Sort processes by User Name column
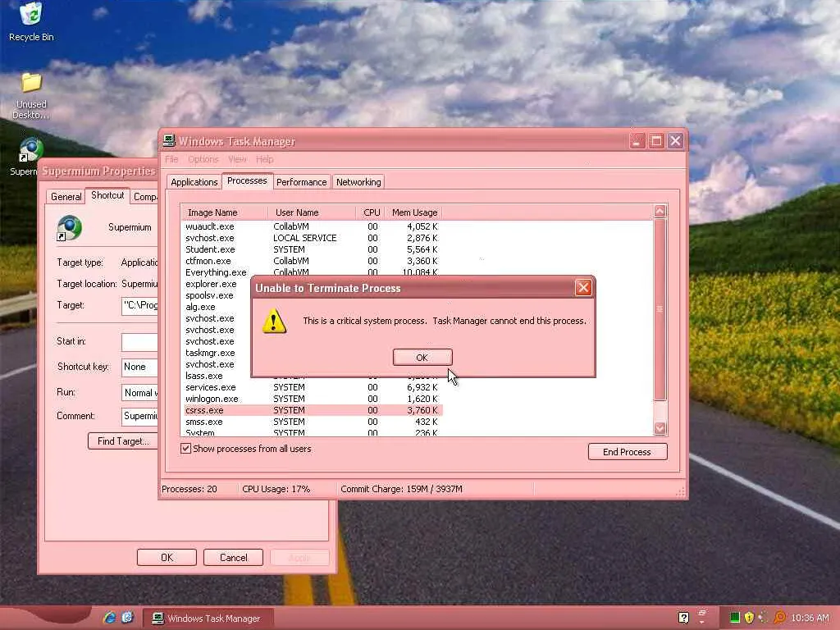The image size is (840, 630). point(311,212)
